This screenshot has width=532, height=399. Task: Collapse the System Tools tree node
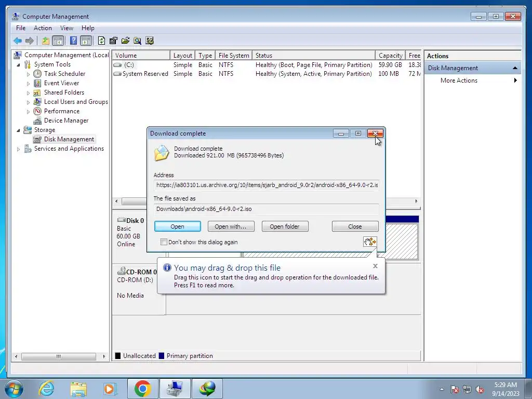(x=18, y=64)
